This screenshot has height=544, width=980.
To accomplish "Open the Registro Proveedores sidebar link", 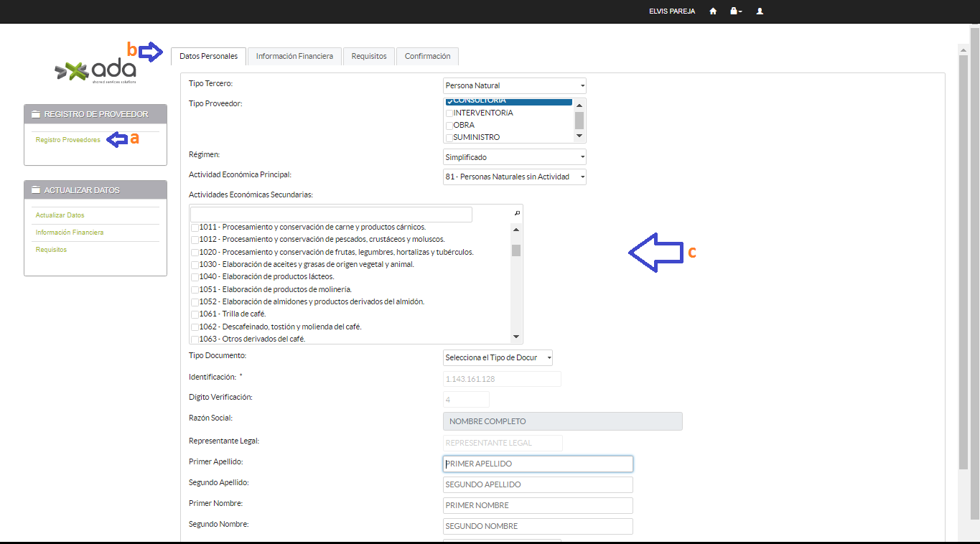I will tap(68, 140).
